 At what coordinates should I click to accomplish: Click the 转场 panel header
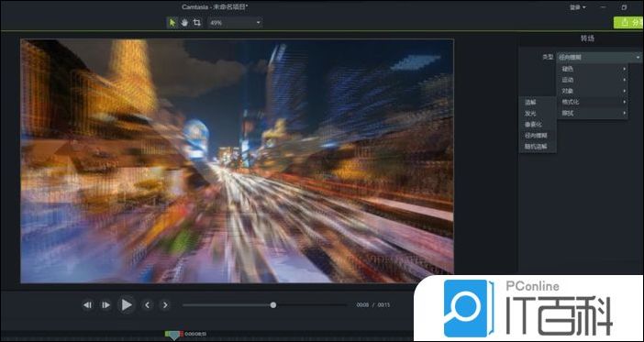pos(587,39)
